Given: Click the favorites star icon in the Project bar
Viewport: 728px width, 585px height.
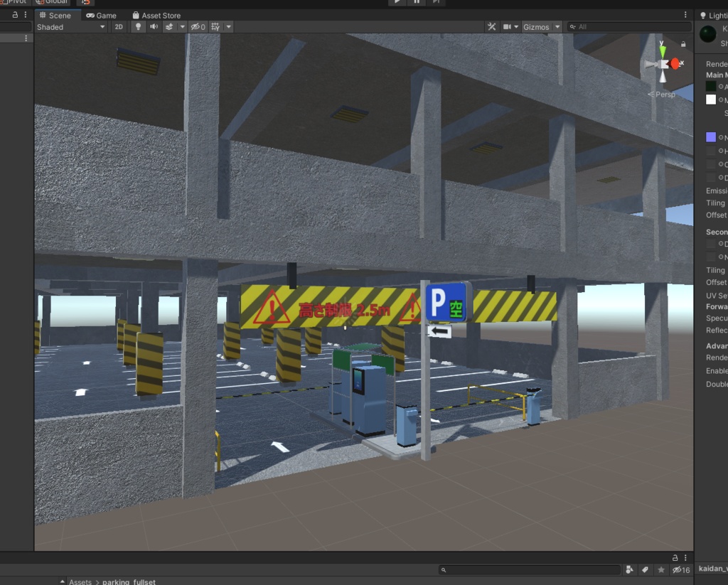Looking at the screenshot, I should tap(660, 569).
